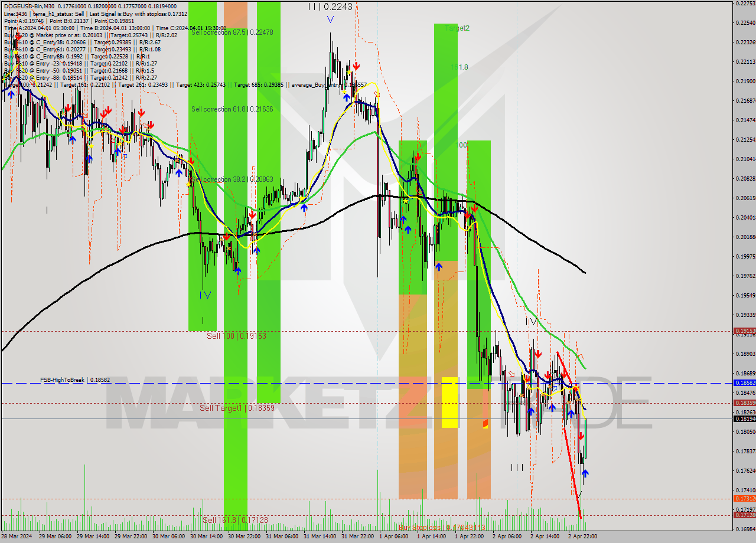Select the orange 0.17312 price tag
Viewport: 756px width, 543px height.
tap(744, 499)
